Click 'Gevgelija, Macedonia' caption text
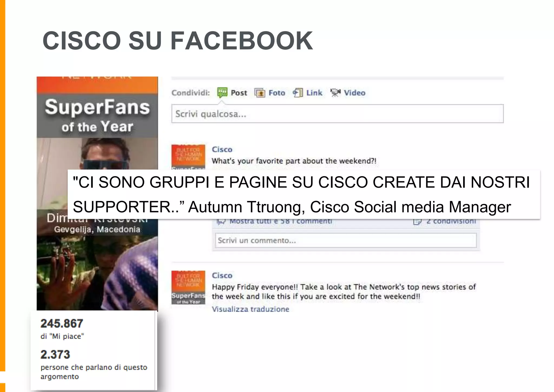The image size is (554, 392). click(x=97, y=229)
